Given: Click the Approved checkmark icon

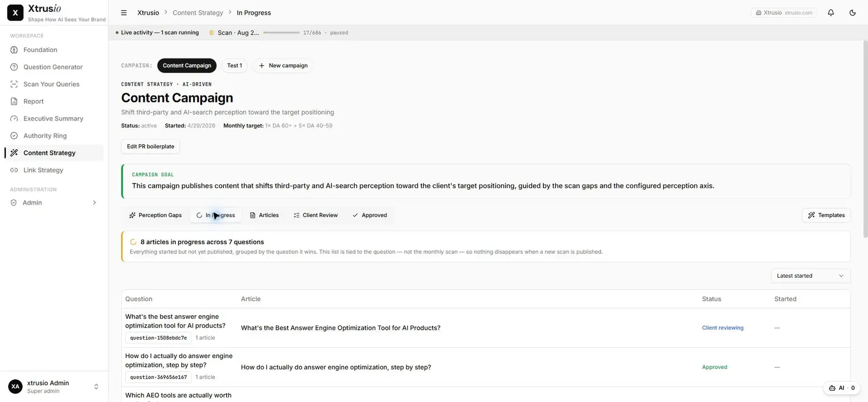Looking at the screenshot, I should point(355,215).
